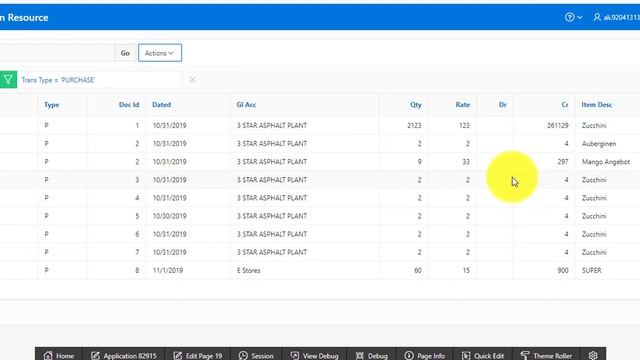Activate Quick Edit in developer toolbar
Viewport: 640px width, 360px height.
click(x=483, y=355)
